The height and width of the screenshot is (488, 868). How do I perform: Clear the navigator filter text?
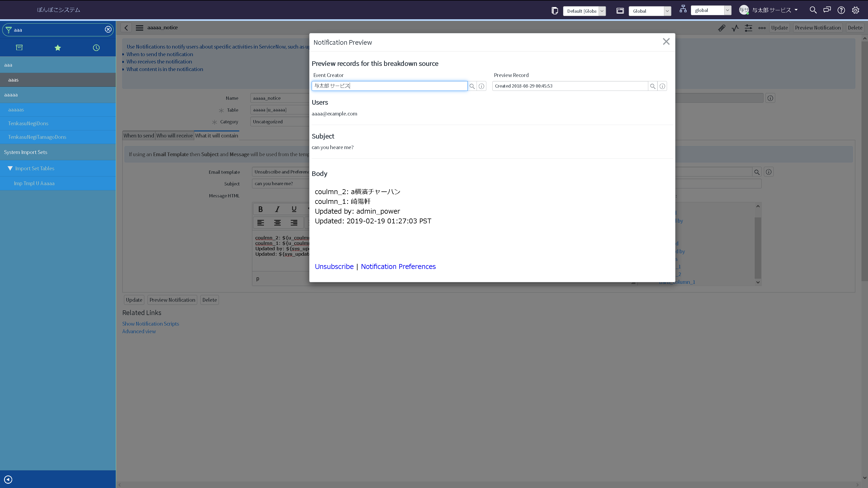point(108,30)
